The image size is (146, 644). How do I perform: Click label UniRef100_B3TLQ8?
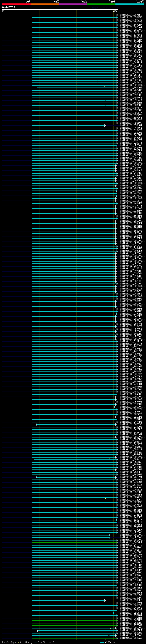[131, 58]
